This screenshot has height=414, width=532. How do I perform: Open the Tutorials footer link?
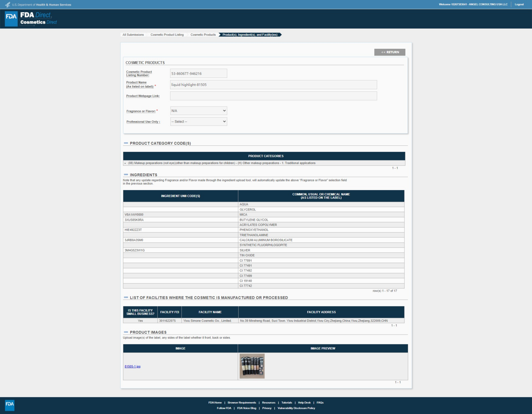287,402
